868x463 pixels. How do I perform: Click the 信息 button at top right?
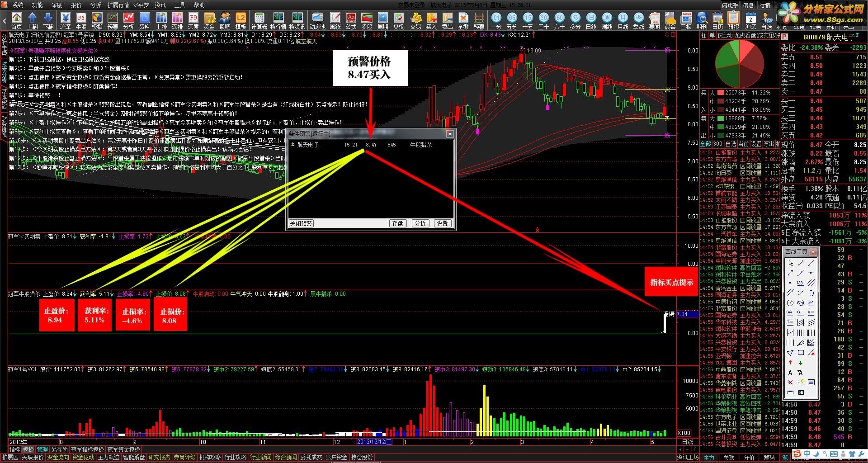pyautogui.click(x=749, y=5)
